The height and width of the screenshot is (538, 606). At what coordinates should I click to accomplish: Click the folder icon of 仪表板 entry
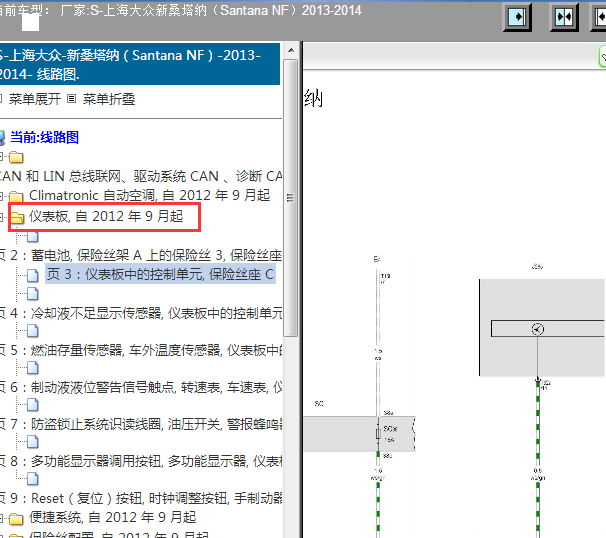17,218
